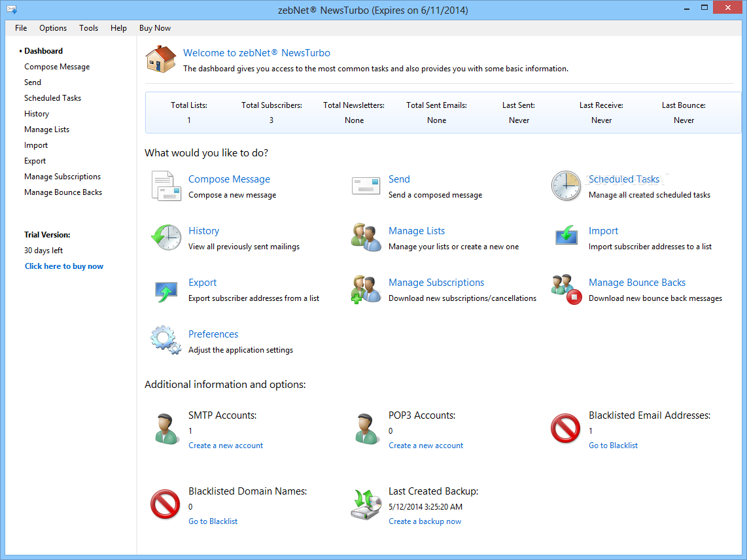Viewport: 747px width, 560px height.
Task: Open the Scheduled Tasks dashboard link
Action: (x=624, y=179)
